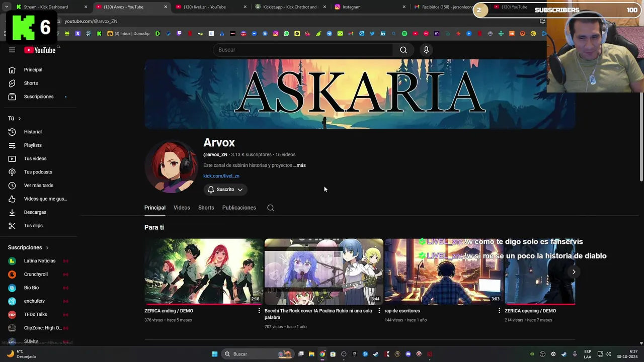Open Discord from the taskbar

coord(408,354)
